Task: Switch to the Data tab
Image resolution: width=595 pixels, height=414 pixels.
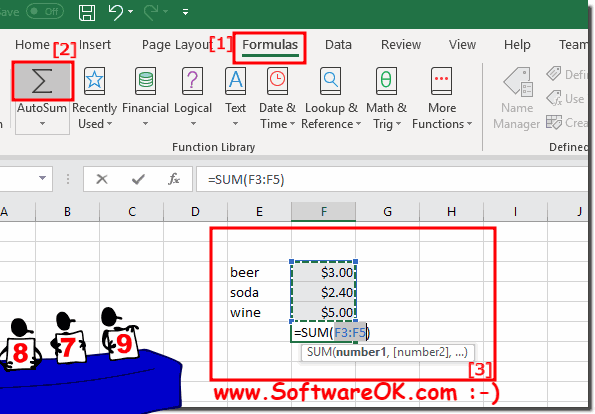Action: (x=338, y=45)
